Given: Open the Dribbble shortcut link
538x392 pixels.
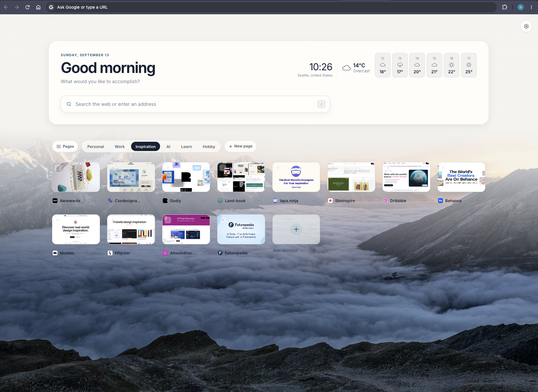Looking at the screenshot, I should pyautogui.click(x=398, y=201).
